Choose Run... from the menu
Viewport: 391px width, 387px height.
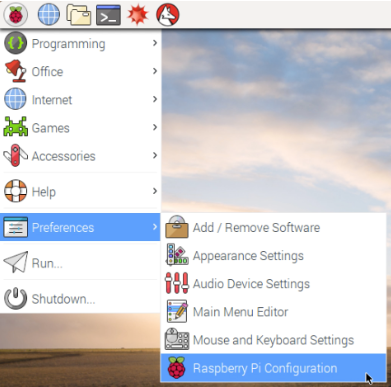80,263
